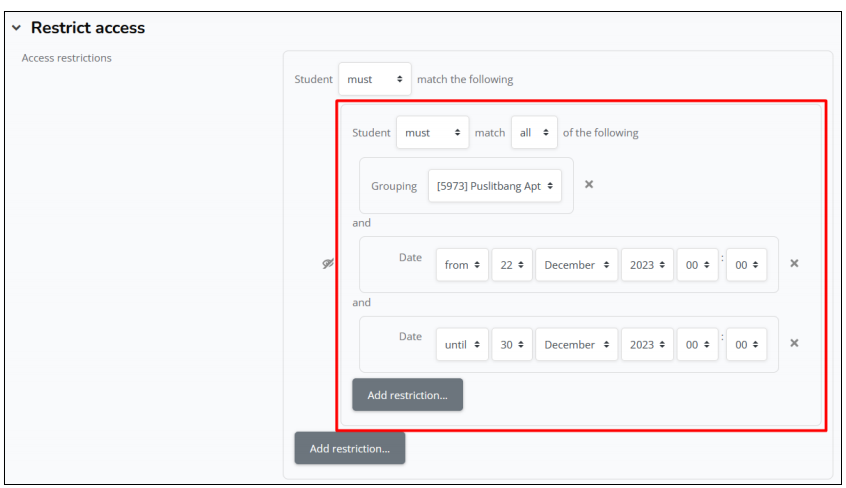Image resolution: width=846 pixels, height=488 pixels.
Task: Delete the Grouping restriction with X icon
Action: tap(589, 185)
